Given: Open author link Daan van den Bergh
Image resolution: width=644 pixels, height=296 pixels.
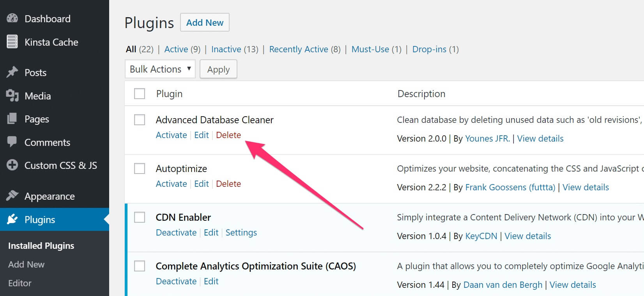Looking at the screenshot, I should (x=503, y=285).
